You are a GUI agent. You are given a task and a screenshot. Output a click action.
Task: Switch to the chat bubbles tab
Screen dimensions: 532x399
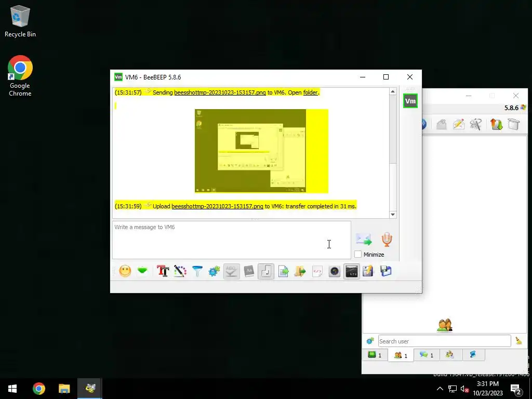[x=427, y=355]
